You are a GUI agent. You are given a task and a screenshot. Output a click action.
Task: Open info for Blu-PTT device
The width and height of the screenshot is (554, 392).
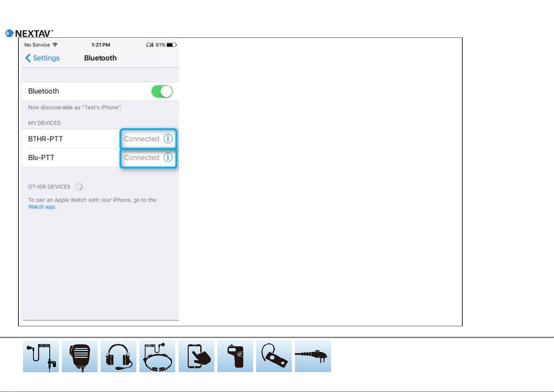click(x=168, y=158)
